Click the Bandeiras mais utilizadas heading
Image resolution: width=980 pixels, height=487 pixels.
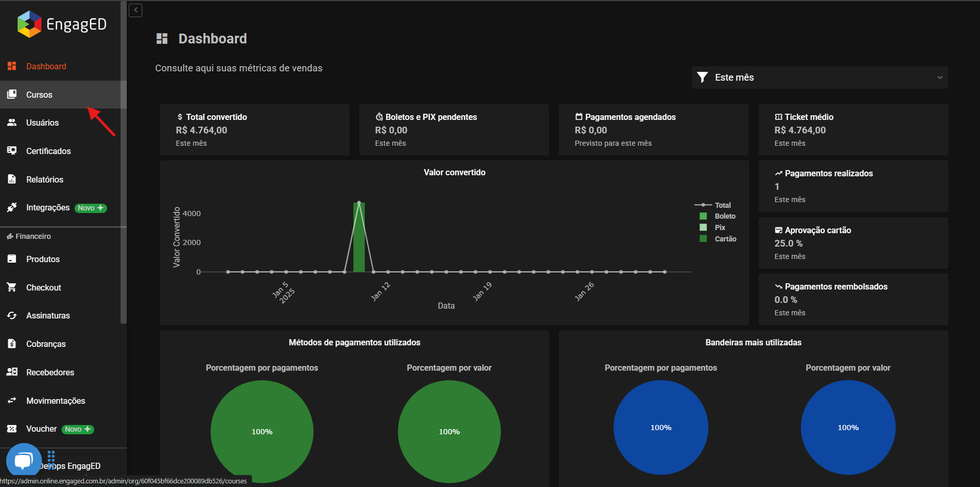753,342
